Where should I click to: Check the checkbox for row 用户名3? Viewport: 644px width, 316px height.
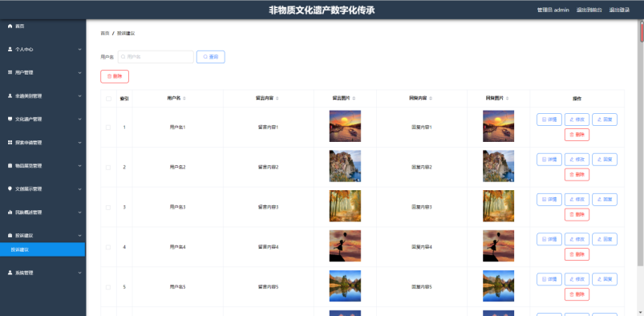(x=108, y=208)
